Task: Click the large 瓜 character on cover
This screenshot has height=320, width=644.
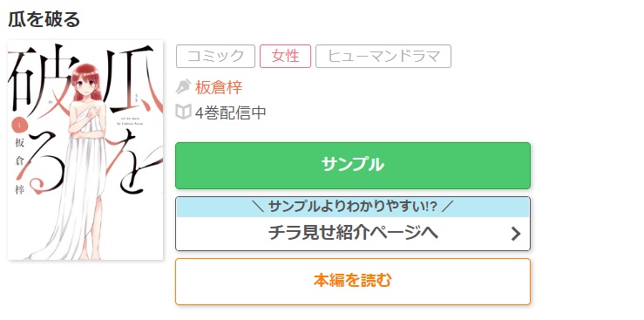Action: point(128,80)
